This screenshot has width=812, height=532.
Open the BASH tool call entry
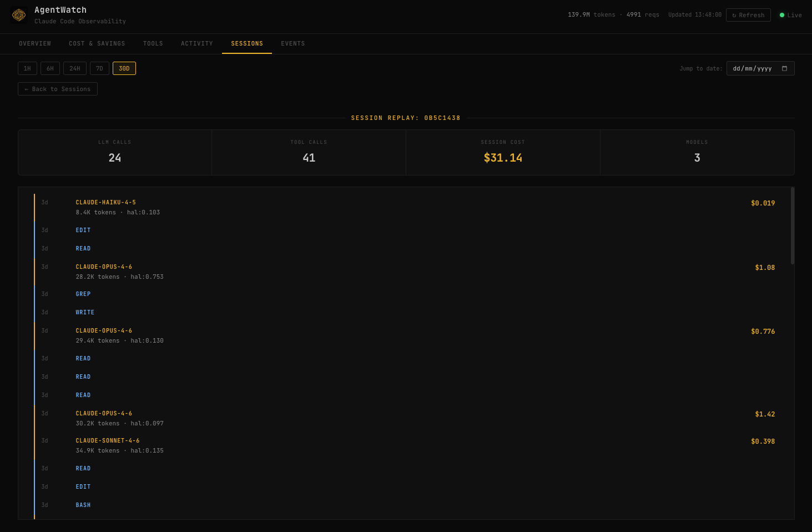tap(83, 505)
